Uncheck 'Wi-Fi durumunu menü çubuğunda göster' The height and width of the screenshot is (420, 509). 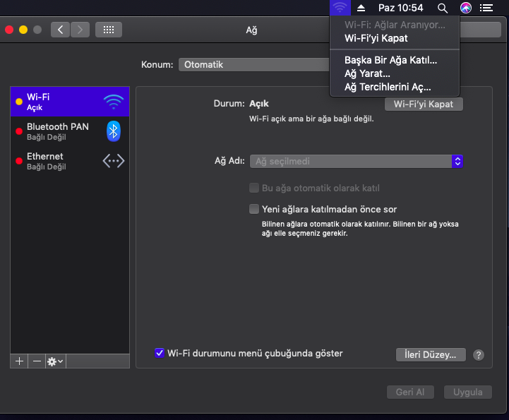[160, 353]
